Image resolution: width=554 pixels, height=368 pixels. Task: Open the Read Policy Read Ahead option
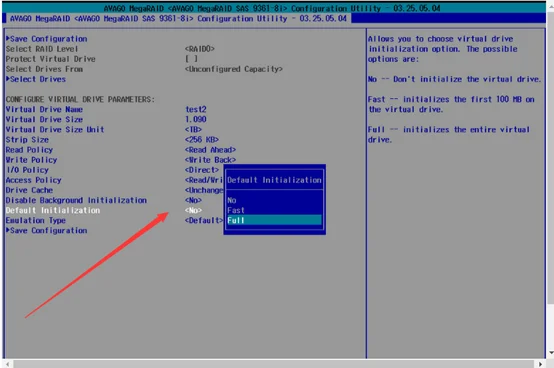click(210, 150)
